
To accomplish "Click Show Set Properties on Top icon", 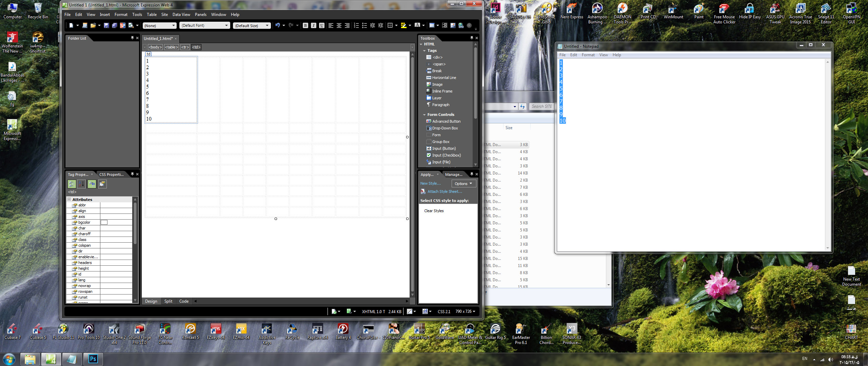I will point(92,184).
